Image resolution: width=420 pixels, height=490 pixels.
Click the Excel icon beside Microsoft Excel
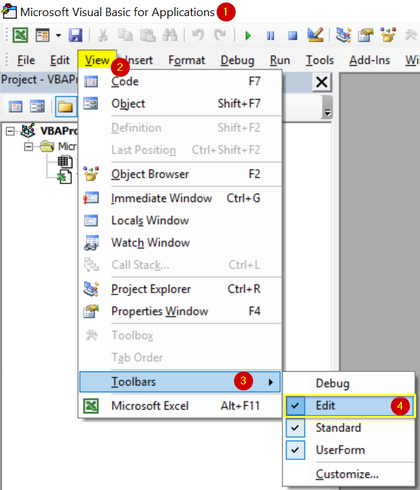coord(91,406)
